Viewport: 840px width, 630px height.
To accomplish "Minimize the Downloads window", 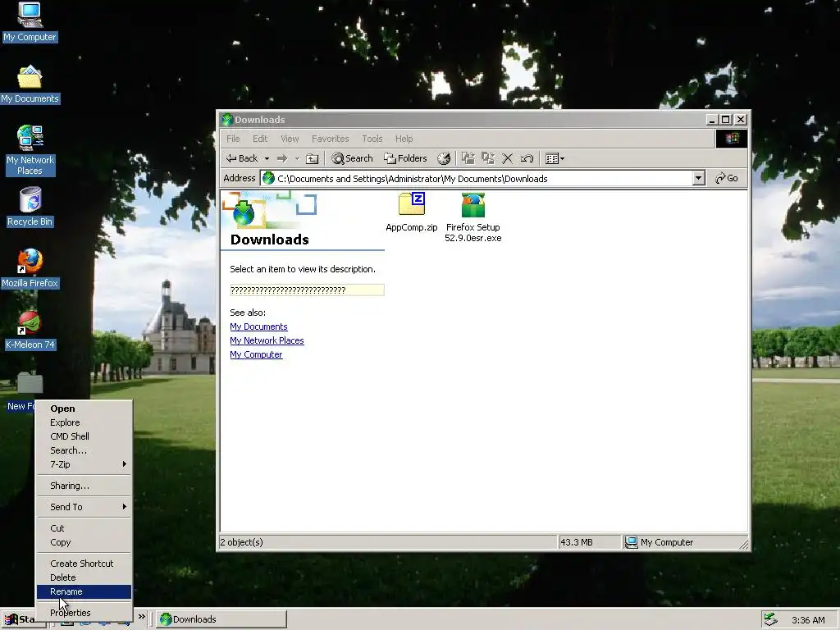I will coord(712,120).
